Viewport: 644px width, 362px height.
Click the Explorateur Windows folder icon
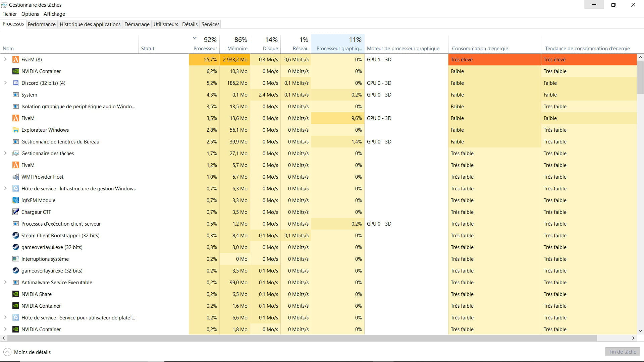15,130
